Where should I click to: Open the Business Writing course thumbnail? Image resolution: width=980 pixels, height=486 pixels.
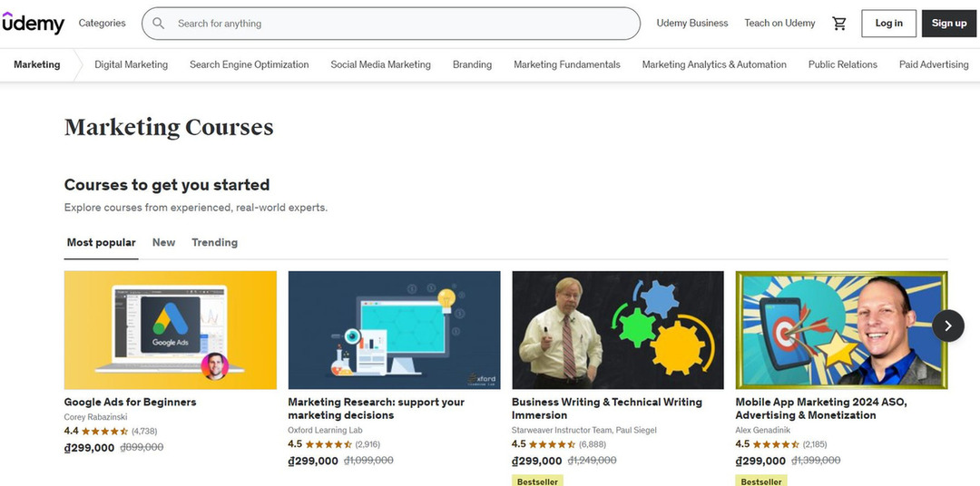pos(618,330)
